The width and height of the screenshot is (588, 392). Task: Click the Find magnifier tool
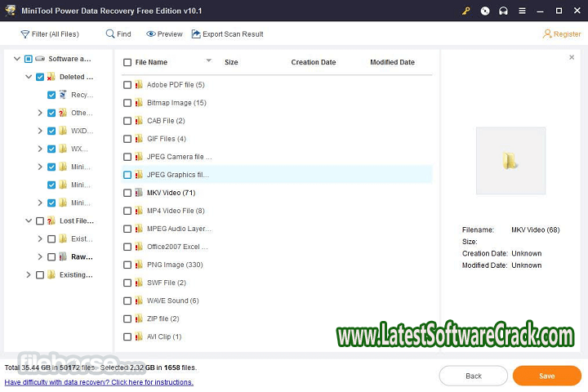[118, 34]
